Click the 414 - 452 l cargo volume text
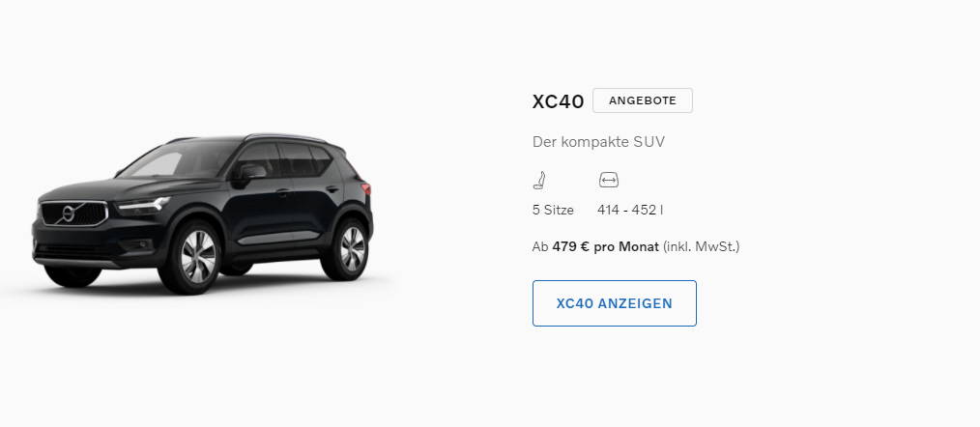Screen dimensions: 980x427 pos(630,210)
